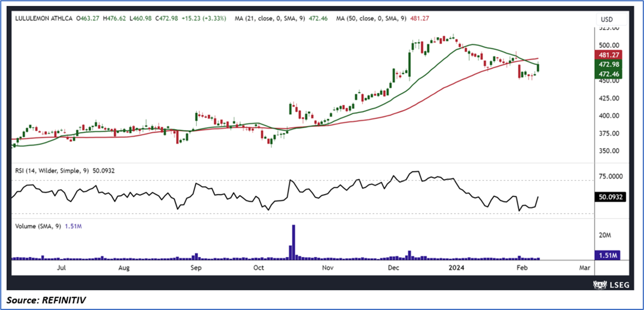Click the Dec date axis label

tap(393, 269)
